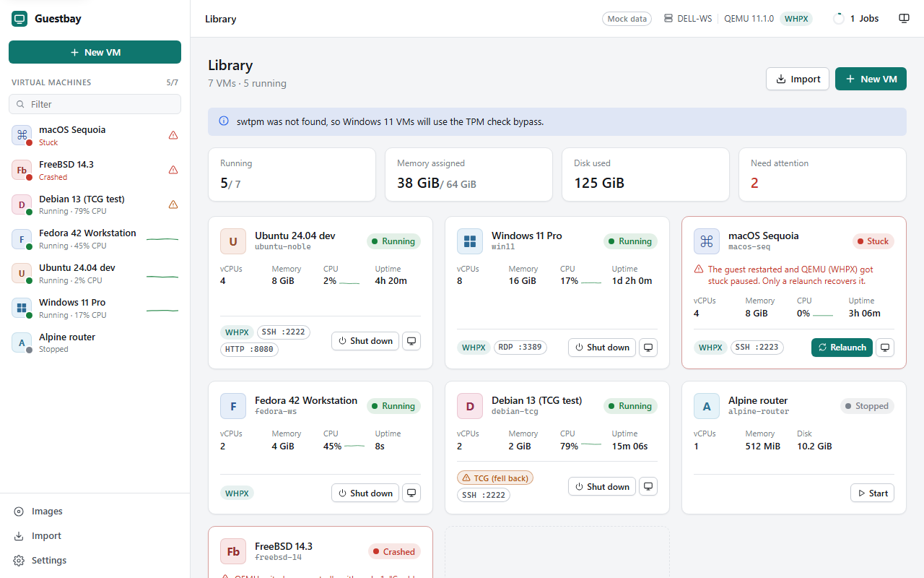This screenshot has height=578, width=924.
Task: Open console for Ubuntu 24.04 dev card
Action: pos(411,341)
